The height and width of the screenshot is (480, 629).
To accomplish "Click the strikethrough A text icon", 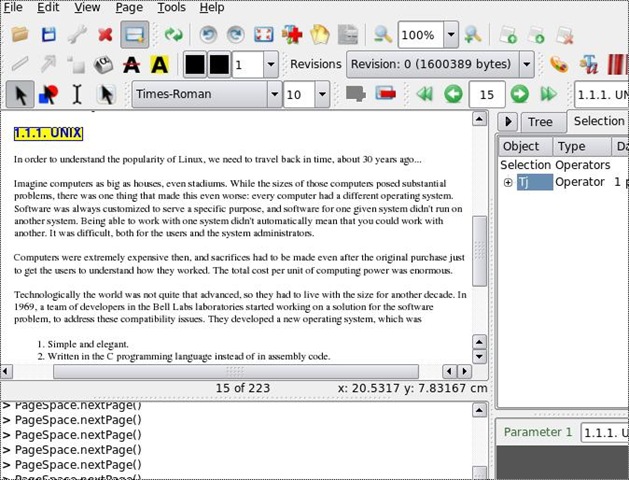I will [132, 64].
